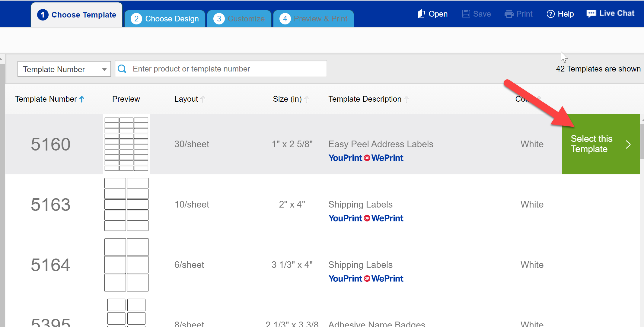The image size is (644, 327).
Task: Click chevron on Select this Template
Action: click(x=628, y=144)
